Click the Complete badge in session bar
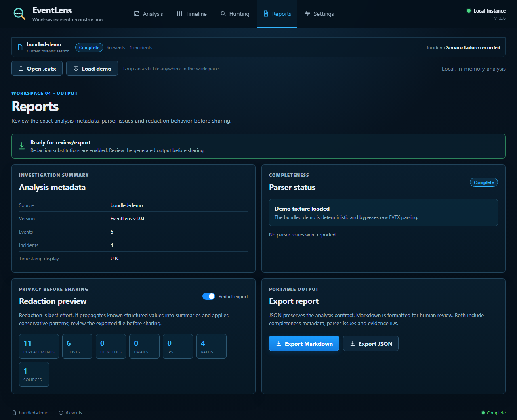Image resolution: width=517 pixels, height=420 pixels. tap(89, 48)
